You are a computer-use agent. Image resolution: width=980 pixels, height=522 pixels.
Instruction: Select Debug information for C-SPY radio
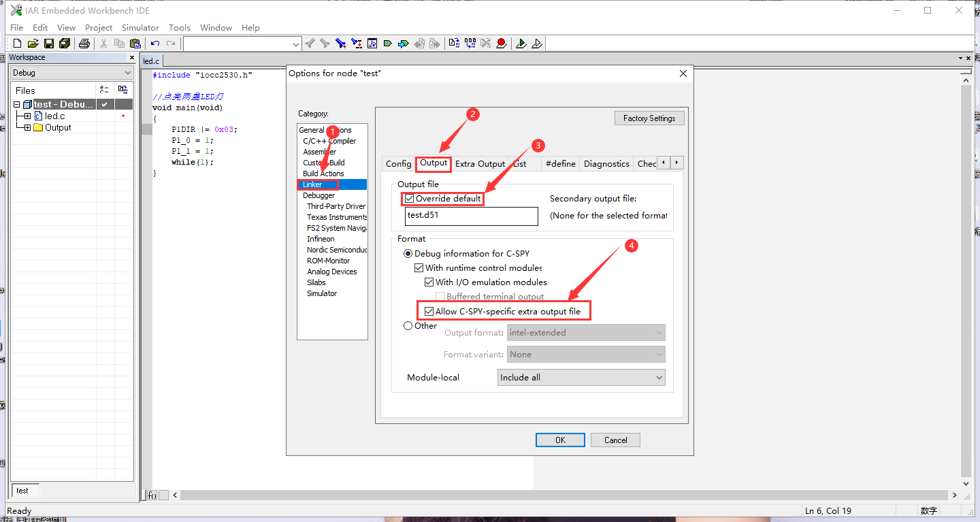coord(408,254)
